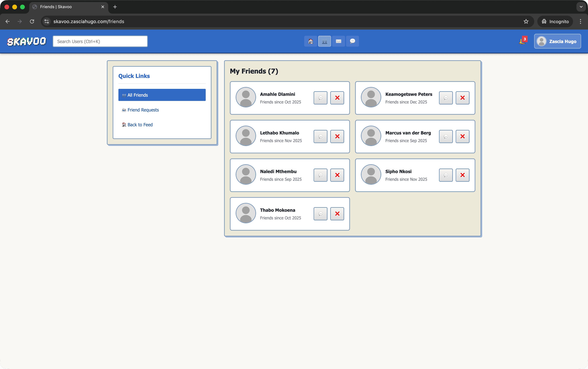The width and height of the screenshot is (588, 369).
Task: Unfriend Lethabo Khumalo using red X
Action: [337, 137]
